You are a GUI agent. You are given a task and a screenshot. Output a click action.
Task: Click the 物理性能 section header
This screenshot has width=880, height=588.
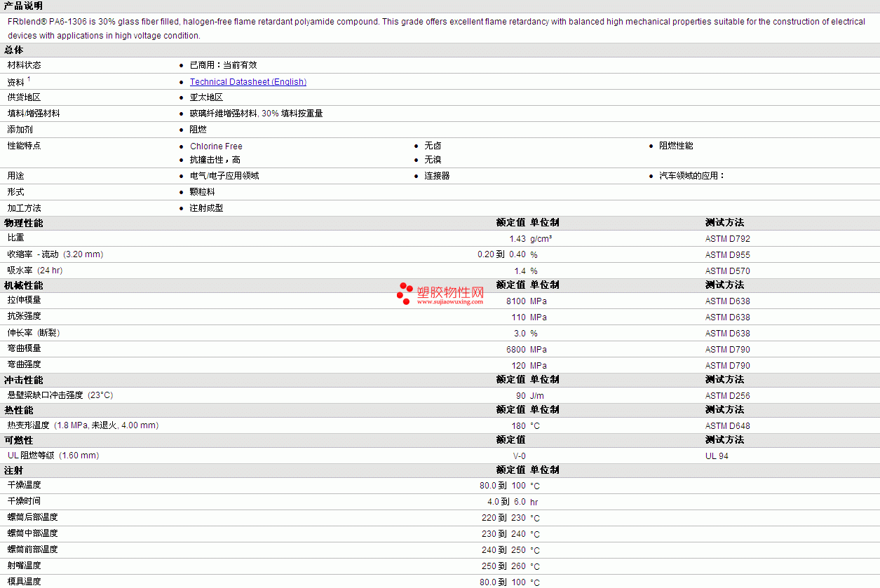coord(23,223)
